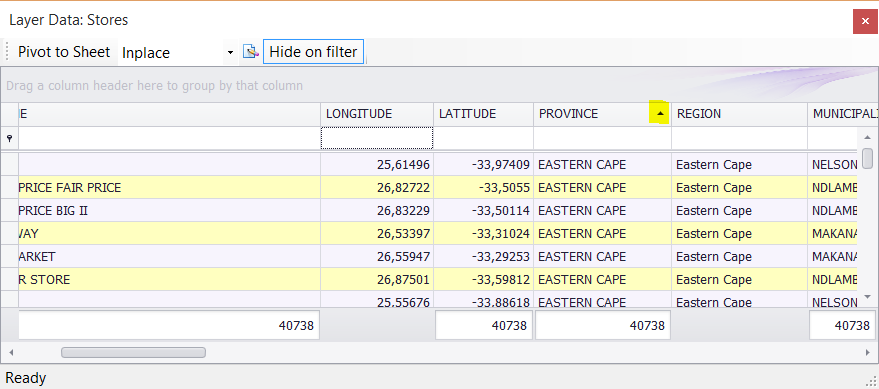Select latitude value -33,50114
Screen dimensions: 879x389
(x=483, y=211)
